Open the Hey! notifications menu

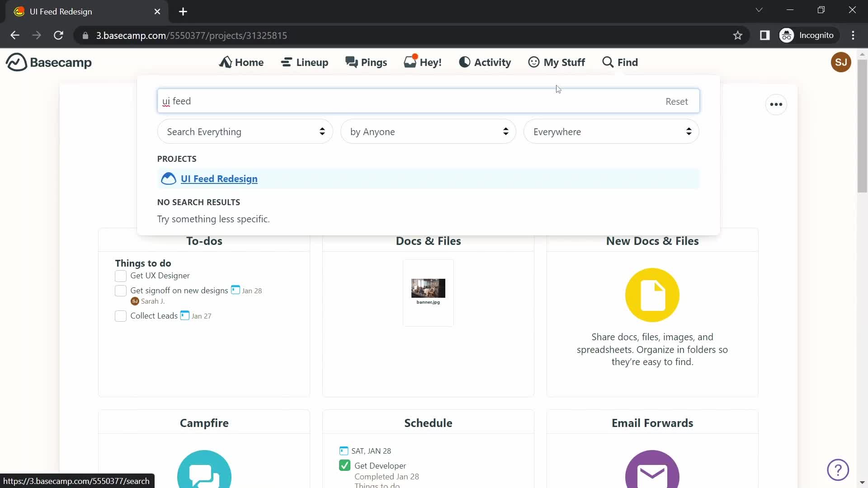[423, 62]
